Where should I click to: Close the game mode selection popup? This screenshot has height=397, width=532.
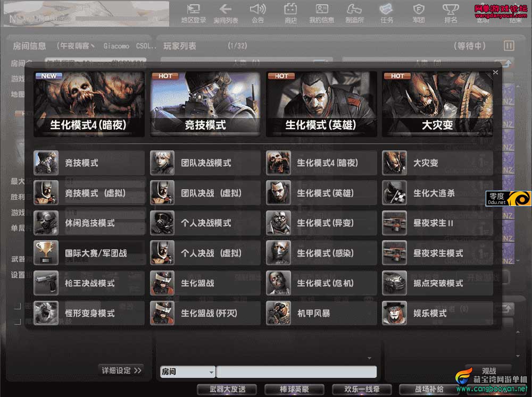click(495, 72)
